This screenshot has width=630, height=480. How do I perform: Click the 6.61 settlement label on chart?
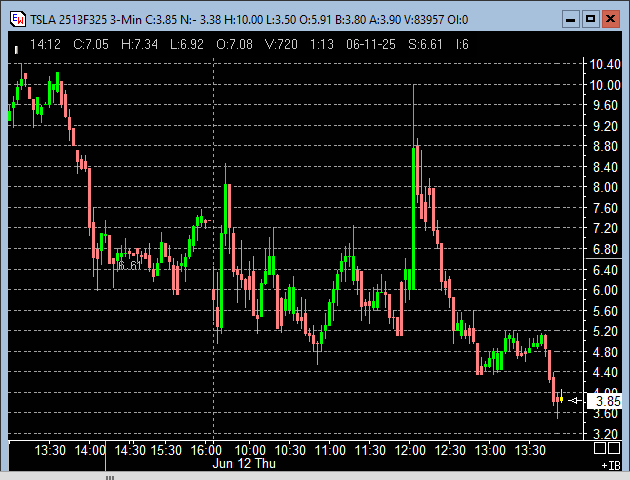130,266
